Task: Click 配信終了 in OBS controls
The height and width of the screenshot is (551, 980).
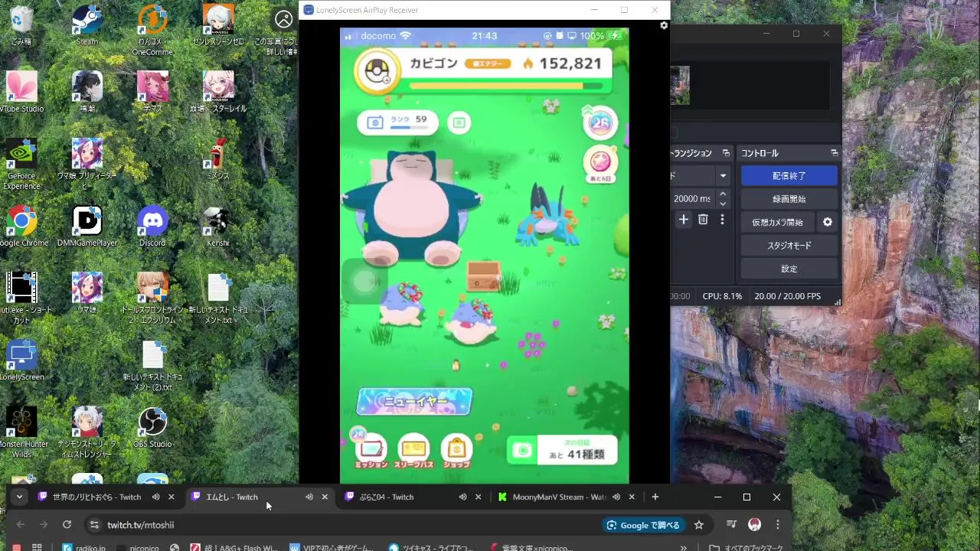Action: (x=789, y=176)
